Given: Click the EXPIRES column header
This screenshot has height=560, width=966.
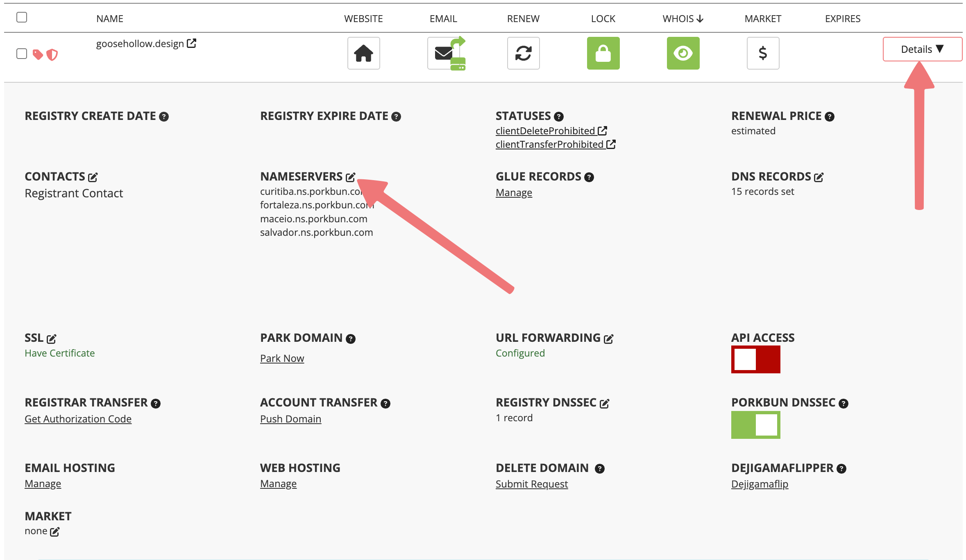Looking at the screenshot, I should coord(842,19).
